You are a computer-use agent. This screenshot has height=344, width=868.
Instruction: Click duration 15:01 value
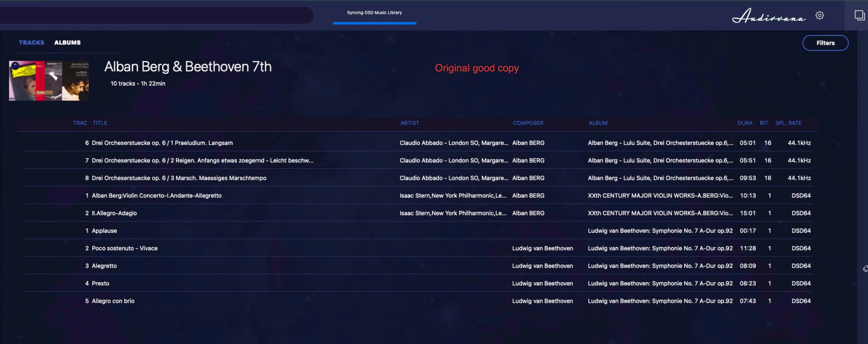point(748,213)
